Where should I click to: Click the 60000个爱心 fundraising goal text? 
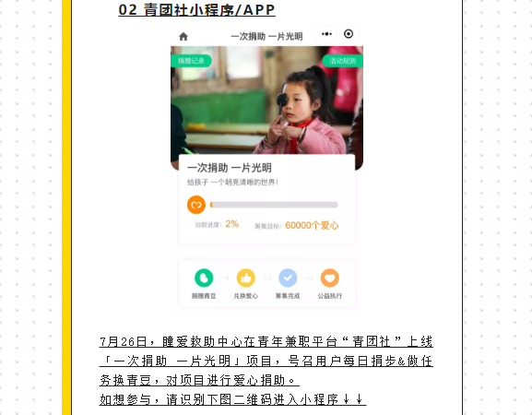pyautogui.click(x=312, y=225)
